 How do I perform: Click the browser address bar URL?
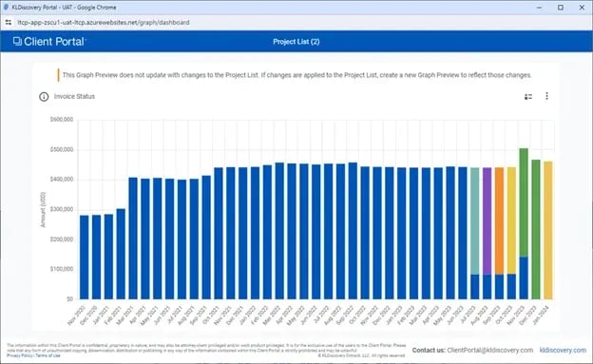(x=104, y=23)
